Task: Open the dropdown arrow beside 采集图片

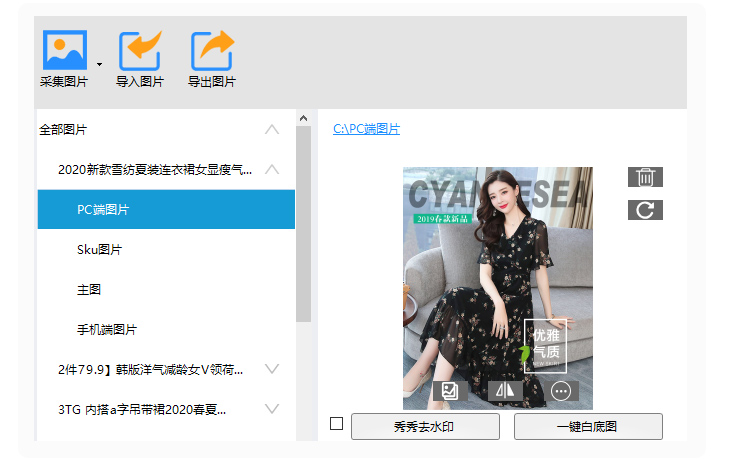Action: click(99, 64)
